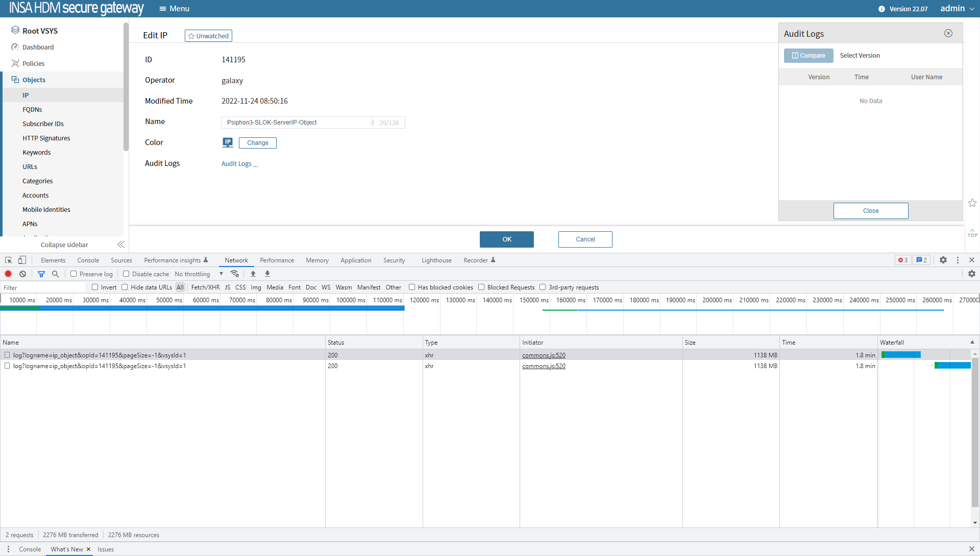Open the Menu in top bar
This screenshot has width=980, height=556.
click(x=174, y=9)
